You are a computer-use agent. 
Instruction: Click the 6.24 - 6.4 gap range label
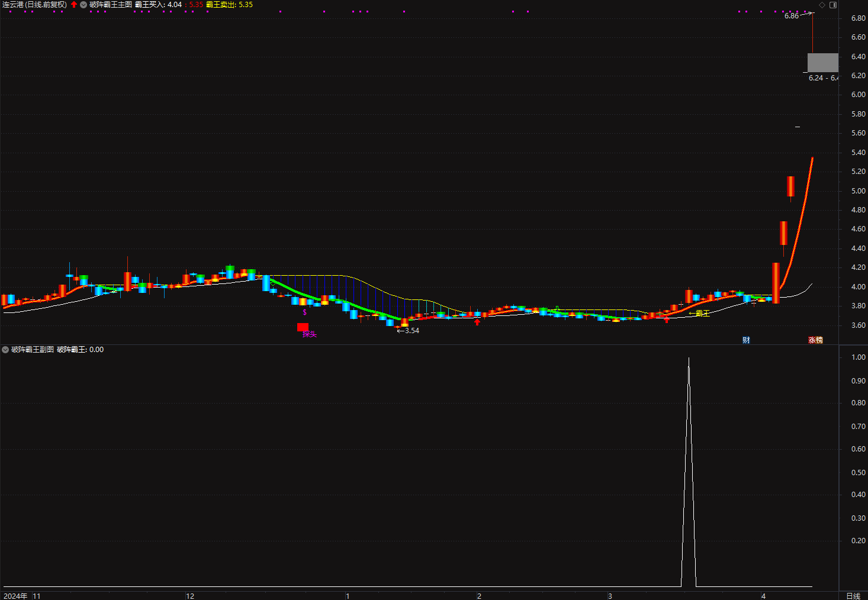(824, 78)
